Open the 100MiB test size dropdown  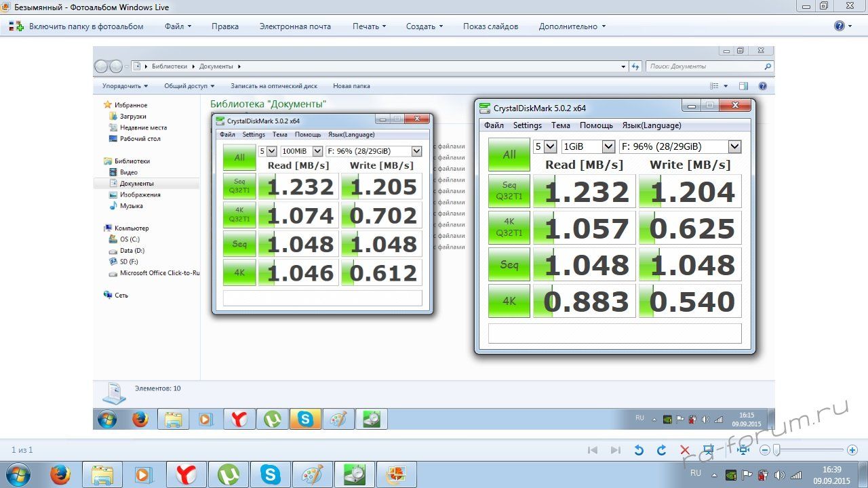[x=301, y=151]
